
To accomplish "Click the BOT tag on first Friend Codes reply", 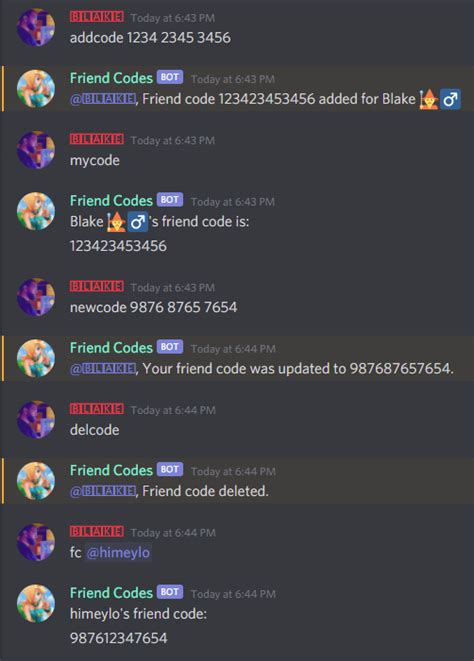I will pos(170,77).
